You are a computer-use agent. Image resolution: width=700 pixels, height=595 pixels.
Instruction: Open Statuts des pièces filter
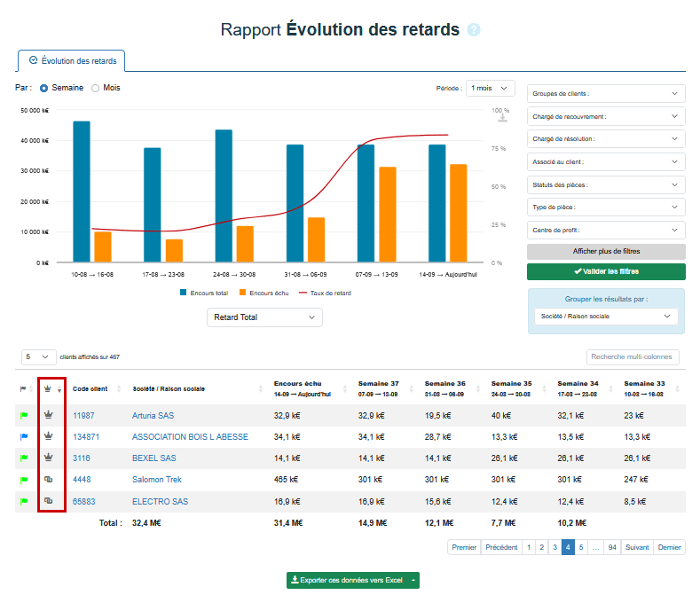[x=606, y=184]
